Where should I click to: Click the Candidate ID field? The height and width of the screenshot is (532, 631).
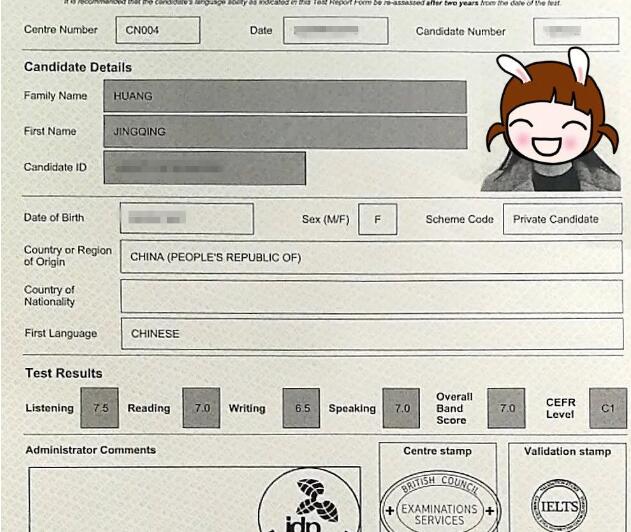tap(204, 168)
